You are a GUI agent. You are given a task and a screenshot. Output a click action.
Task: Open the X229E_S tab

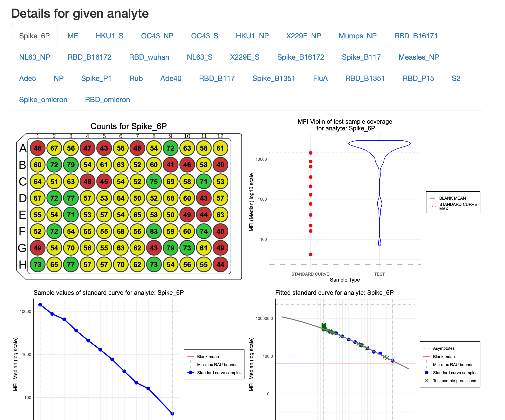pyautogui.click(x=245, y=57)
